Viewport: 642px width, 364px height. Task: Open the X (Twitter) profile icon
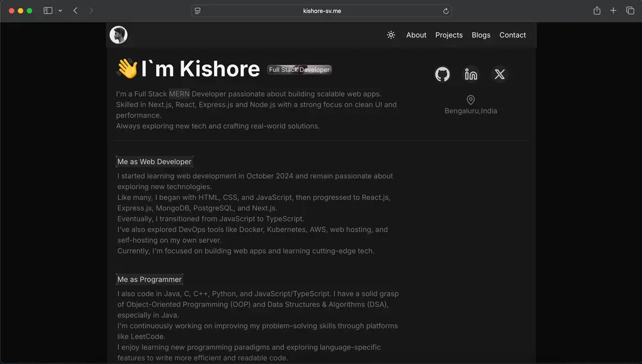pyautogui.click(x=499, y=74)
